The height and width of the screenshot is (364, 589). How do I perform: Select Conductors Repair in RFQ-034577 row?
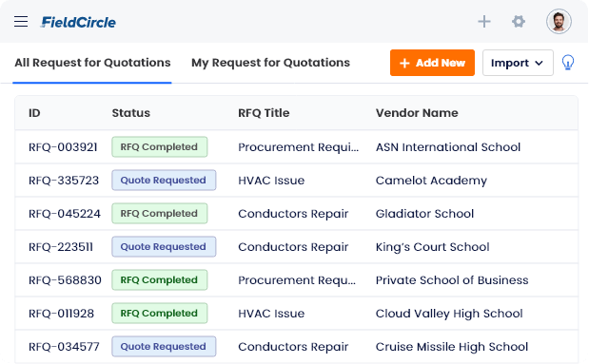[293, 347]
